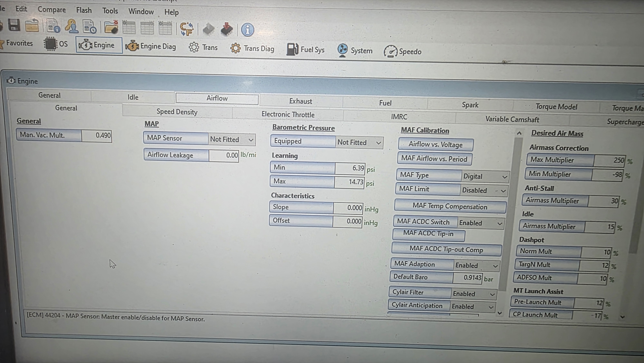644x363 pixels.
Task: Click the folder with chip compare icon
Action: 111,27
